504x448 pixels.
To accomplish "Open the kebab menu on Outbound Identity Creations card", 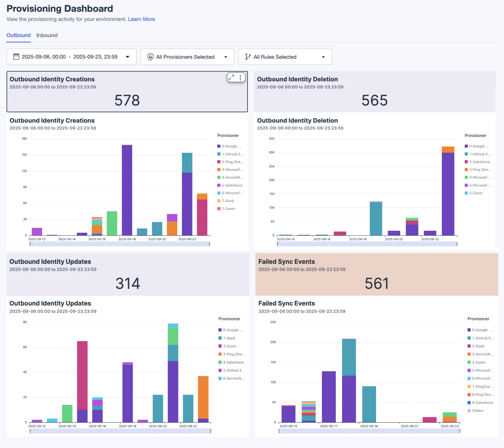I will coord(240,77).
